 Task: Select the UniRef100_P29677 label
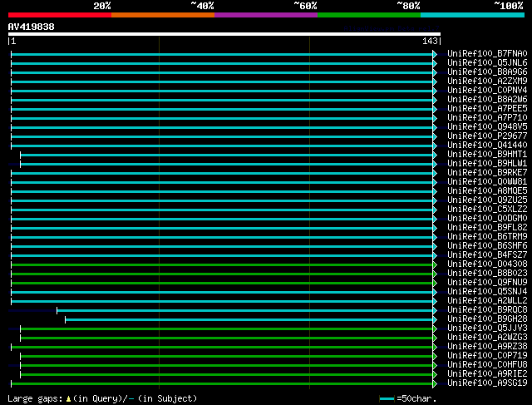[487, 136]
